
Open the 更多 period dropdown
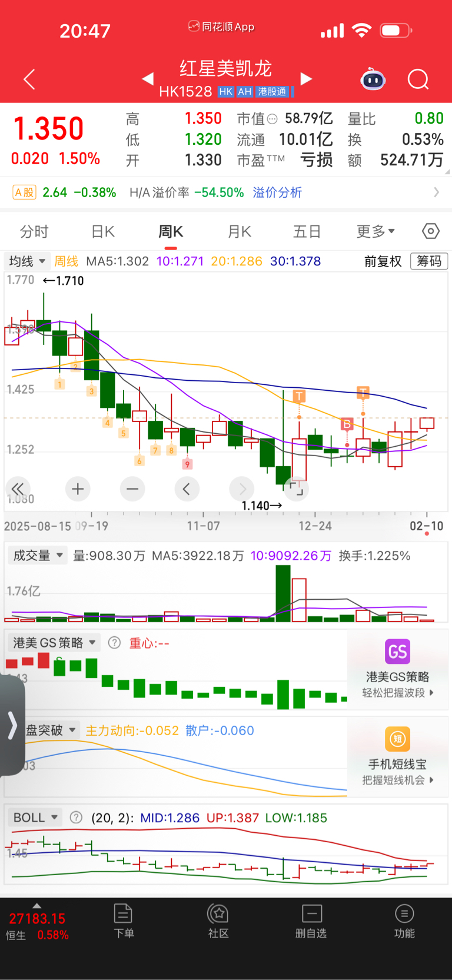[x=375, y=231]
